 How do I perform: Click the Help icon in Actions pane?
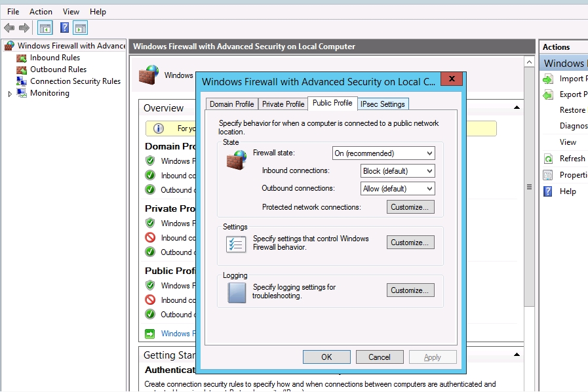coord(548,191)
